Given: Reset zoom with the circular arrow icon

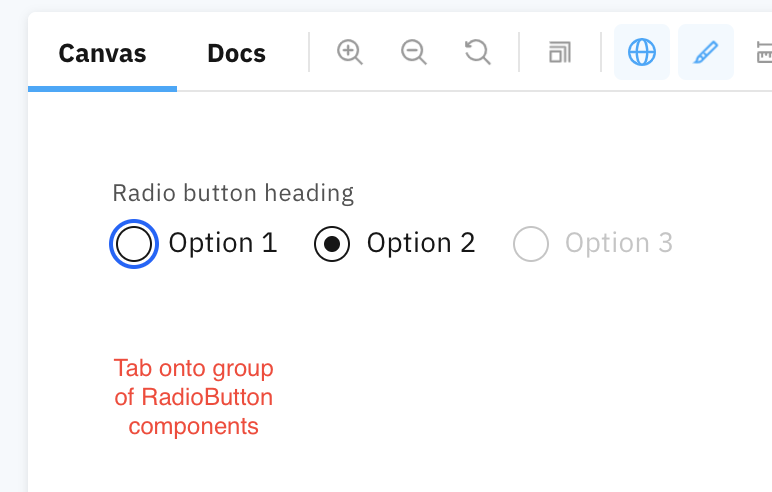Looking at the screenshot, I should coord(478,52).
